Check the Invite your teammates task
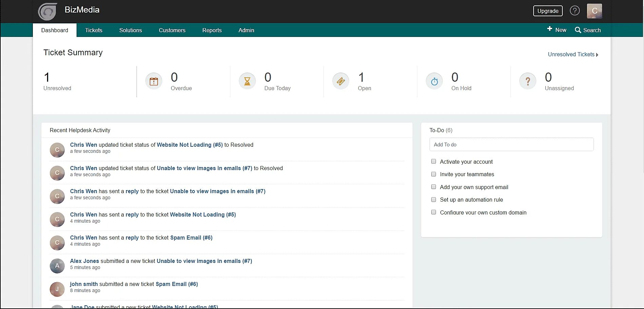The width and height of the screenshot is (644, 309). click(434, 174)
